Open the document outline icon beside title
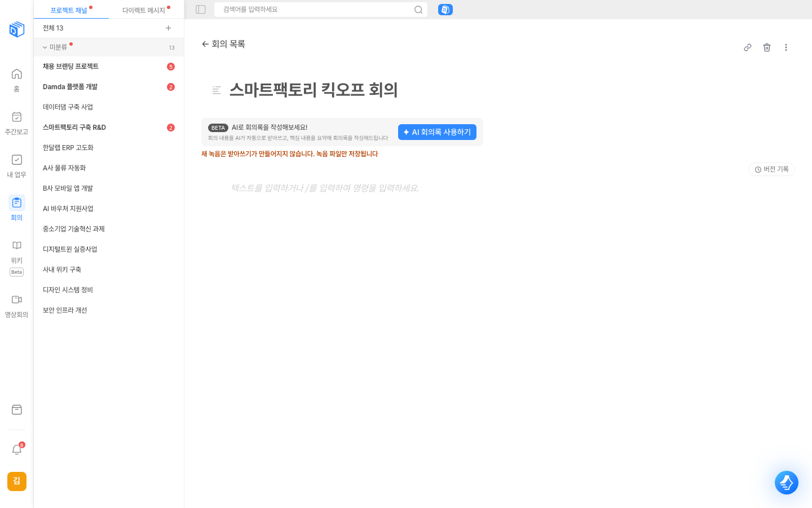This screenshot has width=812, height=508. [x=217, y=90]
